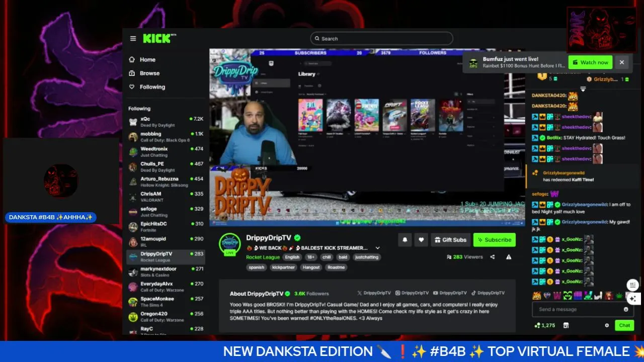This screenshot has width=644, height=362.
Task: Dismiss the Bumfuz went live notification
Action: (x=622, y=62)
